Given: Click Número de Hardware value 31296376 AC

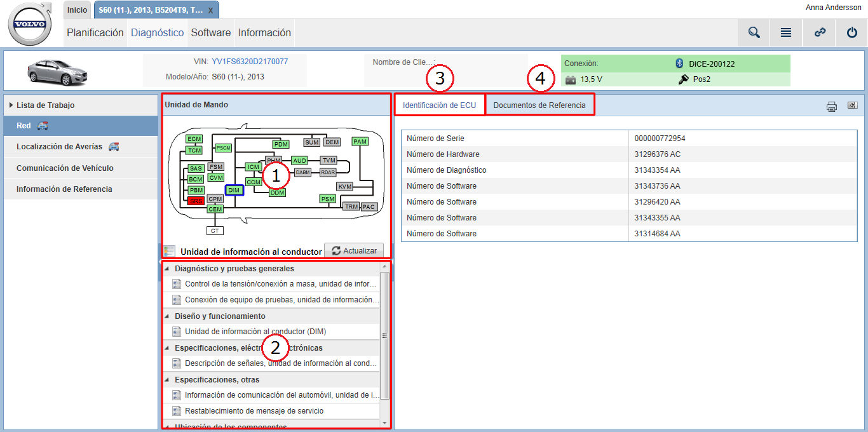Looking at the screenshot, I should point(658,154).
